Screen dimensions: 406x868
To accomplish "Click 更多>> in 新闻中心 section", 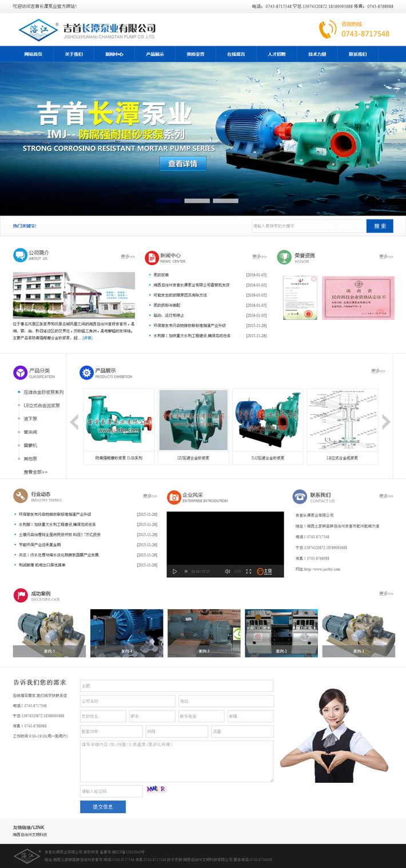I will tap(260, 257).
